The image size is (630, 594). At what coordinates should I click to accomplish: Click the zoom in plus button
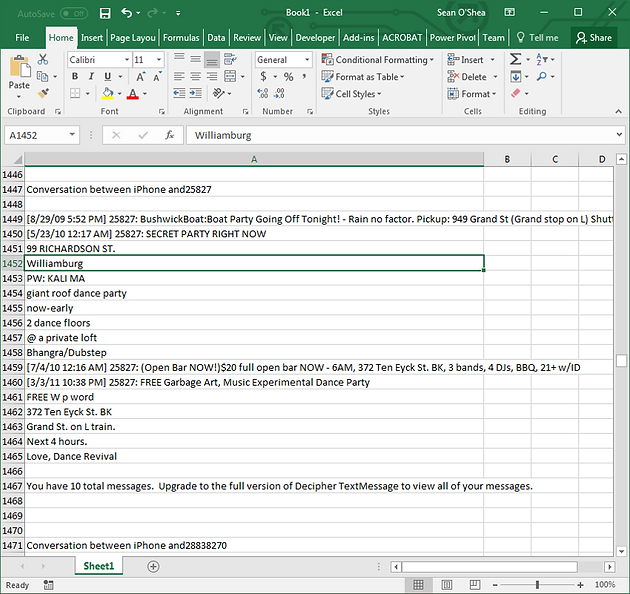[580, 585]
